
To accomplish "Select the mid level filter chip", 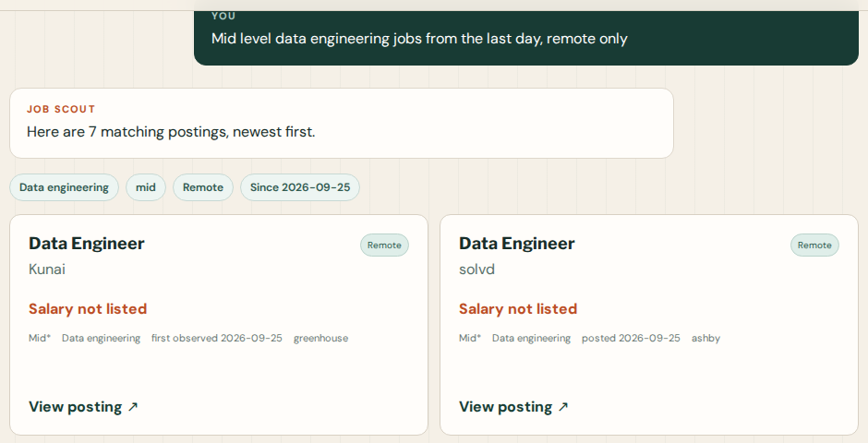I will coord(146,187).
